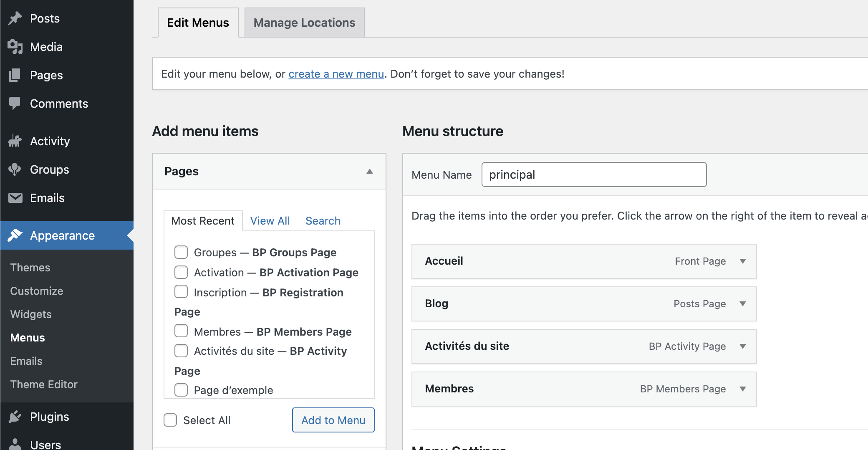Screen dimensions: 868x450
Task: Check the Activation BP Activation Page checkbox
Action: point(181,272)
